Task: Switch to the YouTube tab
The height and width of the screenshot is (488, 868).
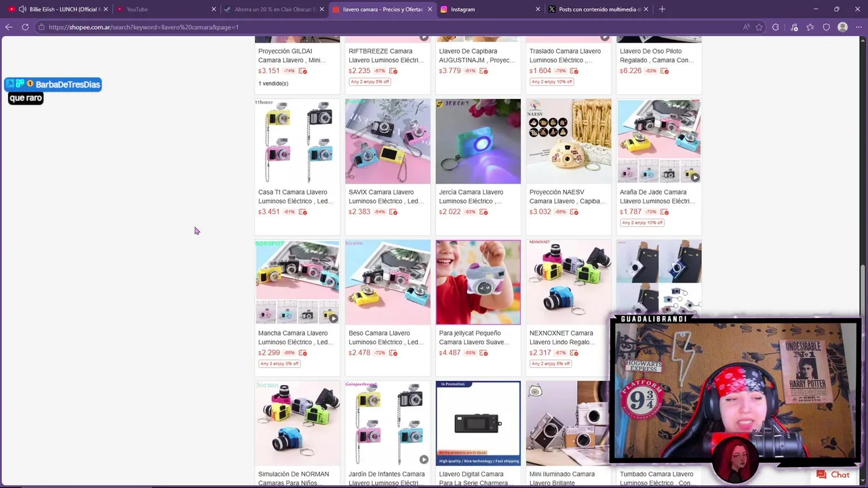Action: 165,9
